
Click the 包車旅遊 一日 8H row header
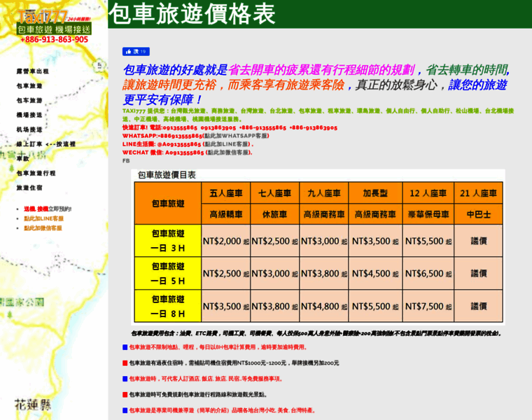[168, 306]
